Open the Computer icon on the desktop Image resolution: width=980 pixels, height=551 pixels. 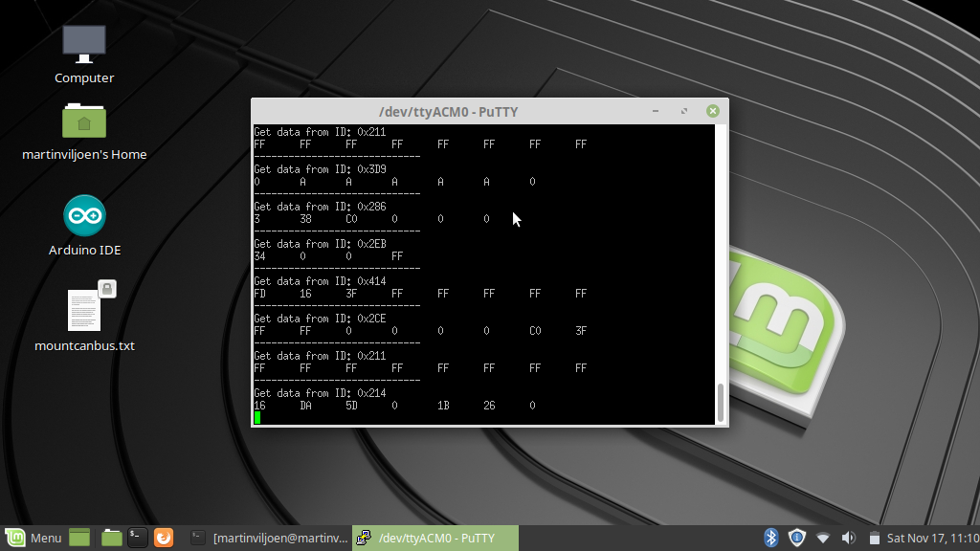84,44
